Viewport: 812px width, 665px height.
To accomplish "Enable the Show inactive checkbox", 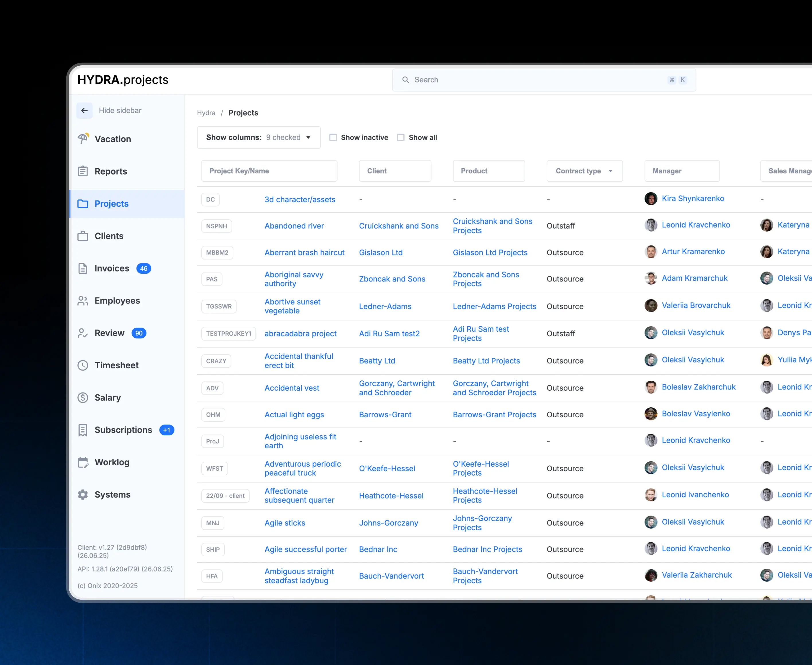I will [x=333, y=138].
